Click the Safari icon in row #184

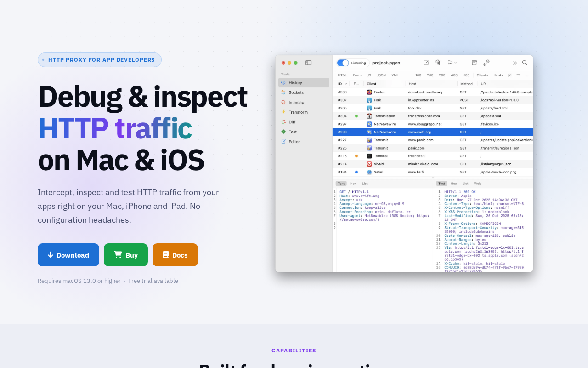coord(369,172)
